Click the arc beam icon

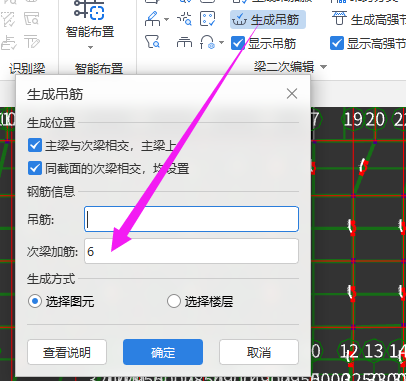[207, 43]
